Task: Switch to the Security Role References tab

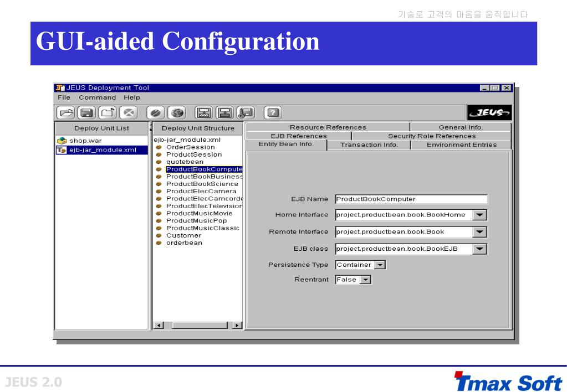Action: tap(432, 136)
